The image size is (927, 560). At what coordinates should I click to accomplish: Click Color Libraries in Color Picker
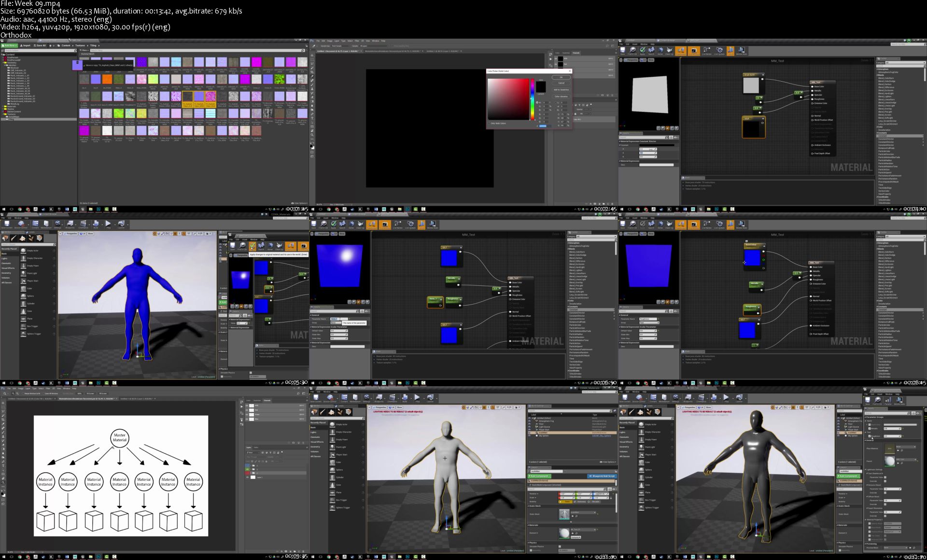coord(561,97)
